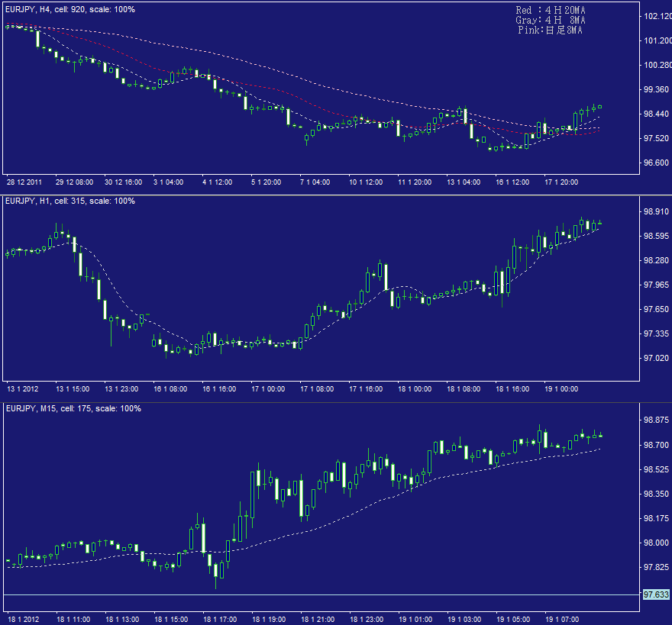Click the '13 1 23:00' time label
Viewport: 672px width, 625px height.
click(121, 389)
